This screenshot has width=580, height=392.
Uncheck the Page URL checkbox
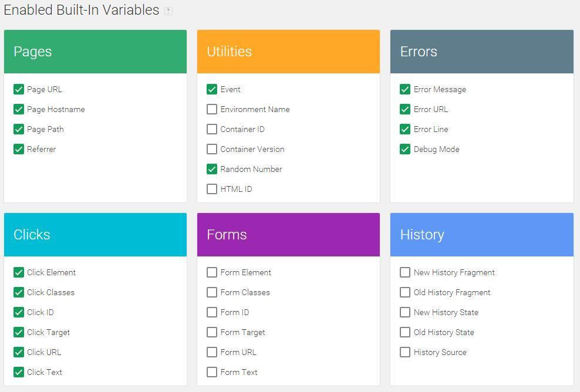tap(19, 89)
